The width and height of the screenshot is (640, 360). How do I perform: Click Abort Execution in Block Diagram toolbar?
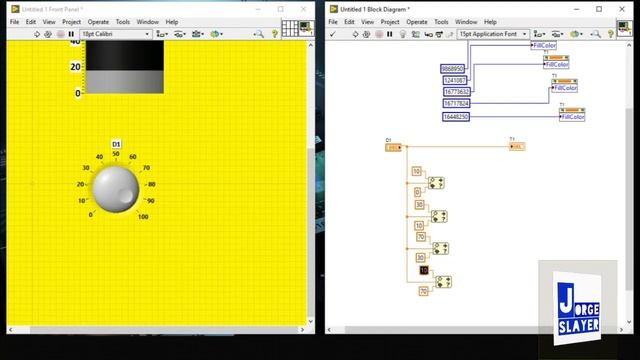tap(379, 34)
